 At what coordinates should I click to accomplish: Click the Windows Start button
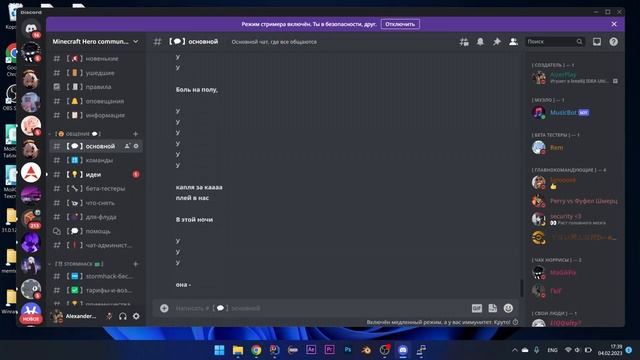coord(219,350)
